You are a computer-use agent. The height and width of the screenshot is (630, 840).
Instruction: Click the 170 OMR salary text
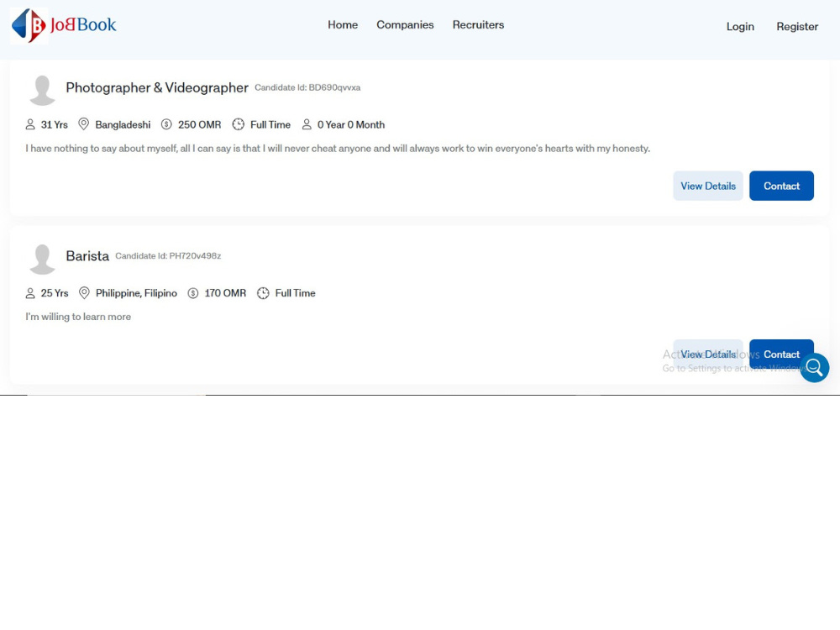225,293
